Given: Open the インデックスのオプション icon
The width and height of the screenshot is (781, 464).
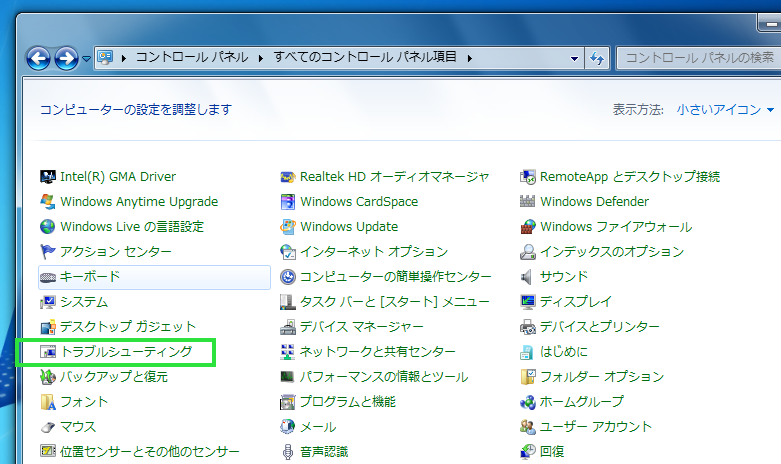Looking at the screenshot, I should (x=527, y=251).
